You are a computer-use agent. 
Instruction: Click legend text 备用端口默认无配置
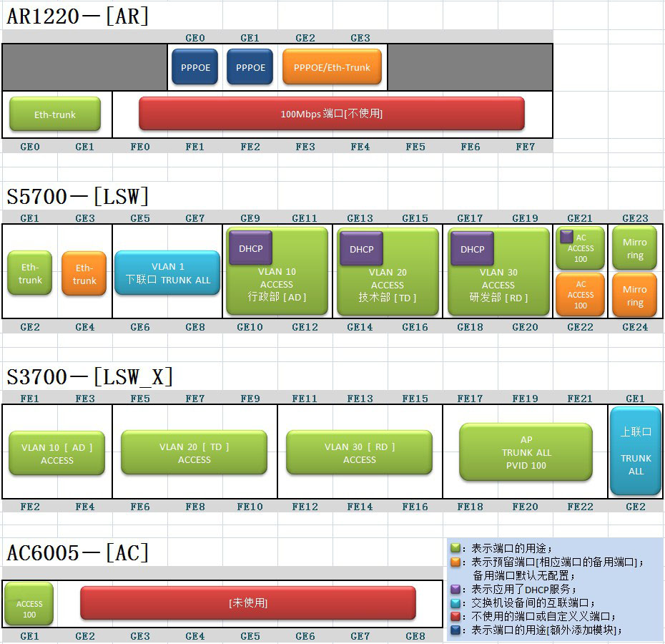click(x=523, y=575)
